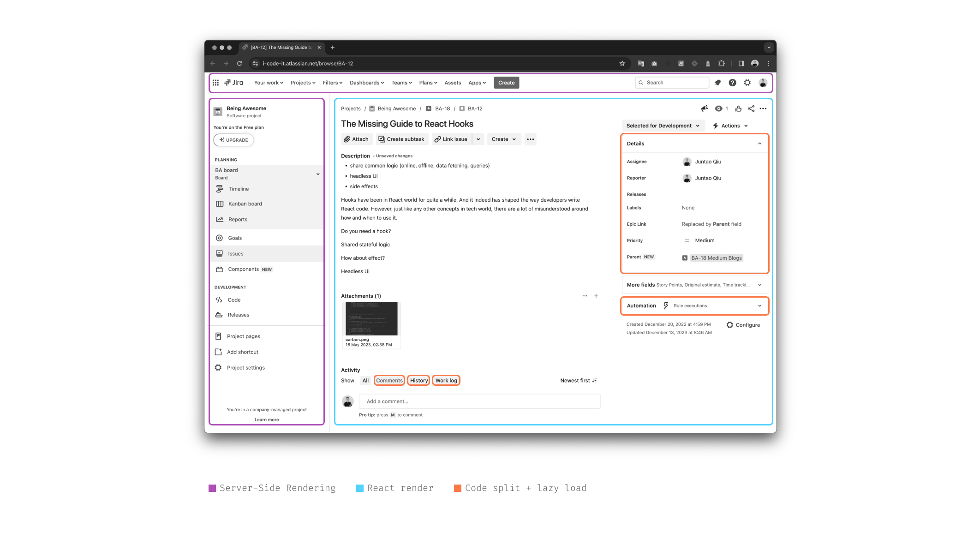
Task: Click the Create subtask button
Action: [401, 139]
